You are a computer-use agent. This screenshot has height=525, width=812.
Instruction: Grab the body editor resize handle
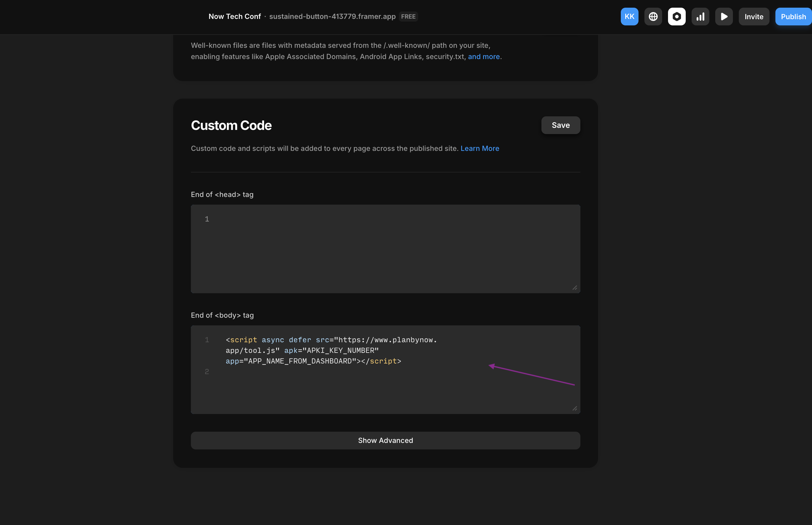(x=574, y=408)
